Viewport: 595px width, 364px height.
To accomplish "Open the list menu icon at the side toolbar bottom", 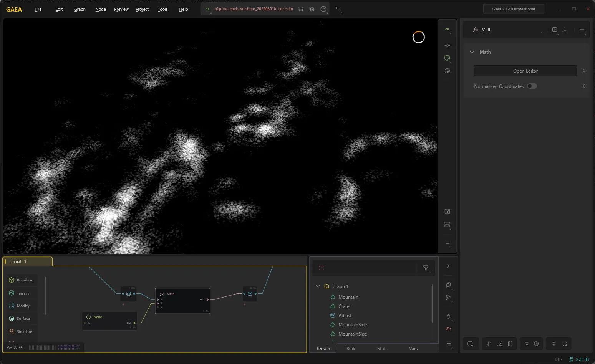I will [448, 344].
